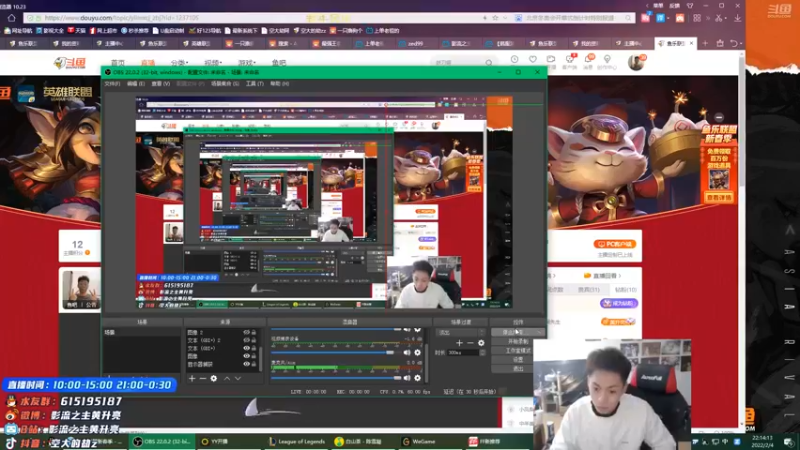Open Douyu follows heart icon

click(533, 60)
